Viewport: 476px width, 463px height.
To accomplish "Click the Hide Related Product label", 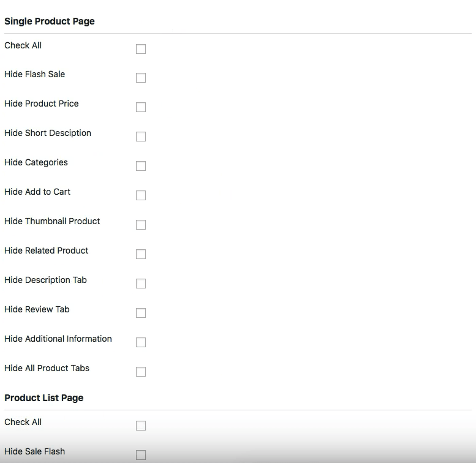I will coord(47,250).
